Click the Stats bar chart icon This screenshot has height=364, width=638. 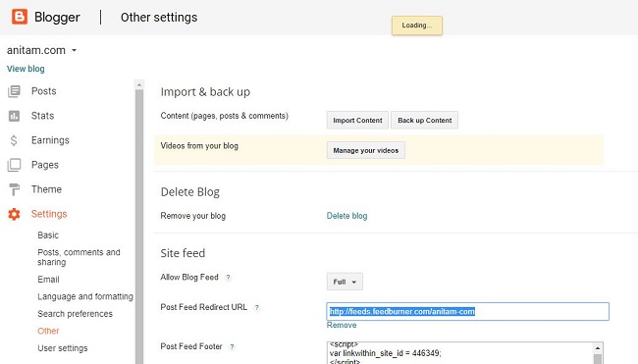pyautogui.click(x=14, y=116)
